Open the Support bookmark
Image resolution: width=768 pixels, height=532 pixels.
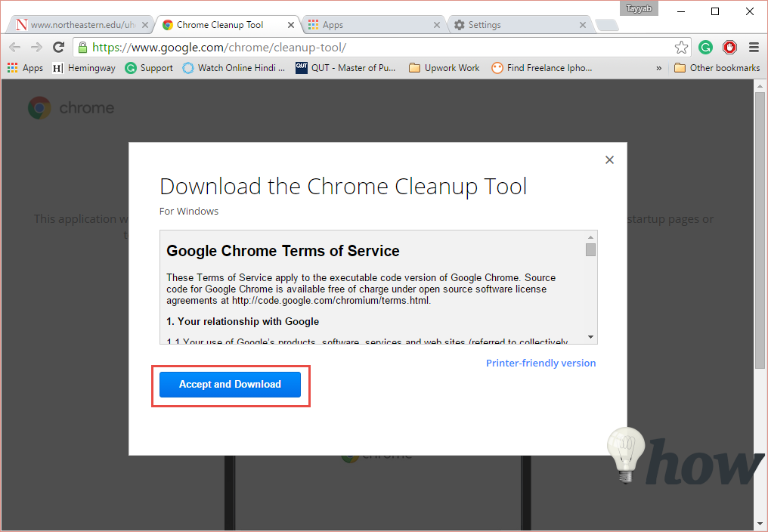click(x=149, y=67)
